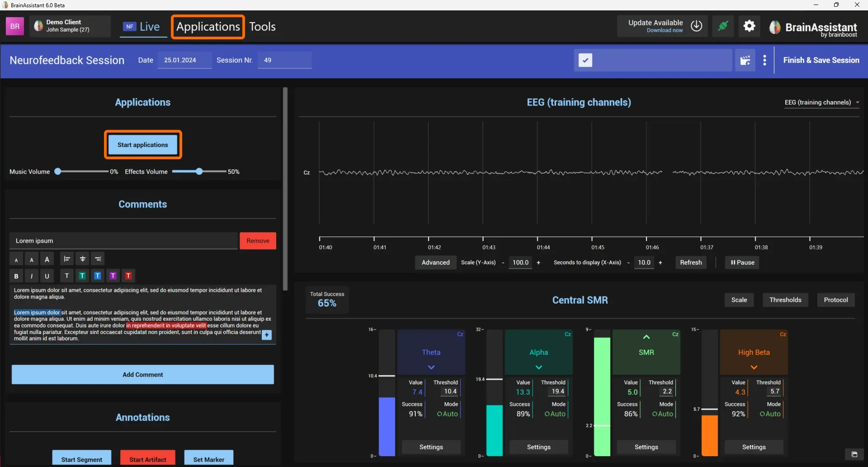Open EEG (training channels) dropdown
The height and width of the screenshot is (467, 868).
pyautogui.click(x=822, y=102)
